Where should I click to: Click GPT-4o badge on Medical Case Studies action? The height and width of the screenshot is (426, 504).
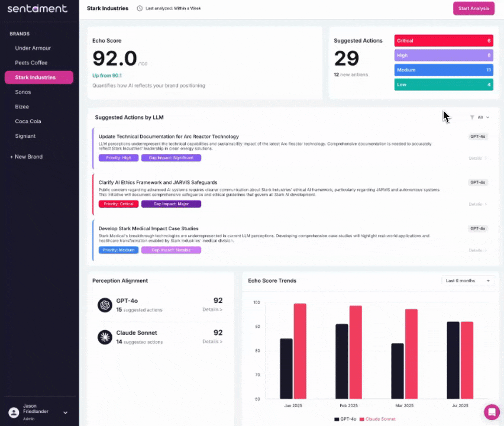[477, 228]
